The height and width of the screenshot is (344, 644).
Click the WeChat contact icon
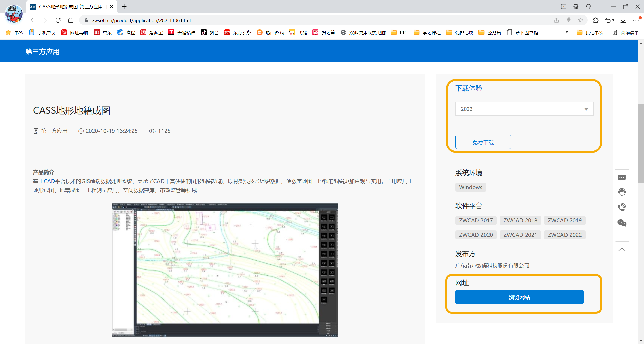622,223
